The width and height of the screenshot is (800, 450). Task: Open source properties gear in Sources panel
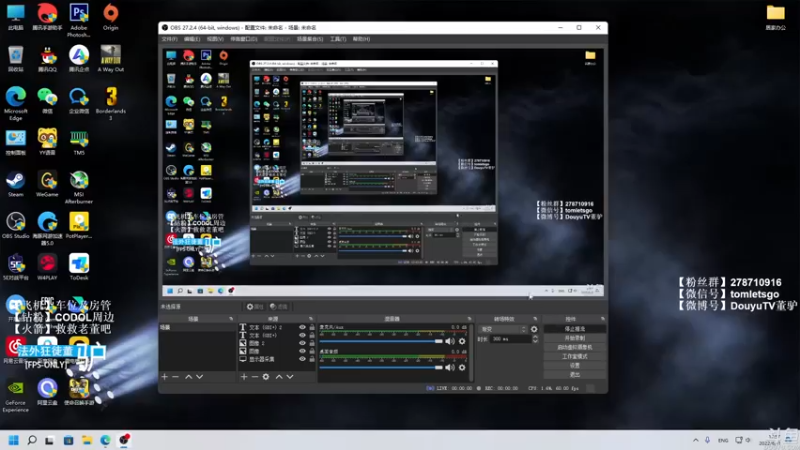(x=266, y=377)
